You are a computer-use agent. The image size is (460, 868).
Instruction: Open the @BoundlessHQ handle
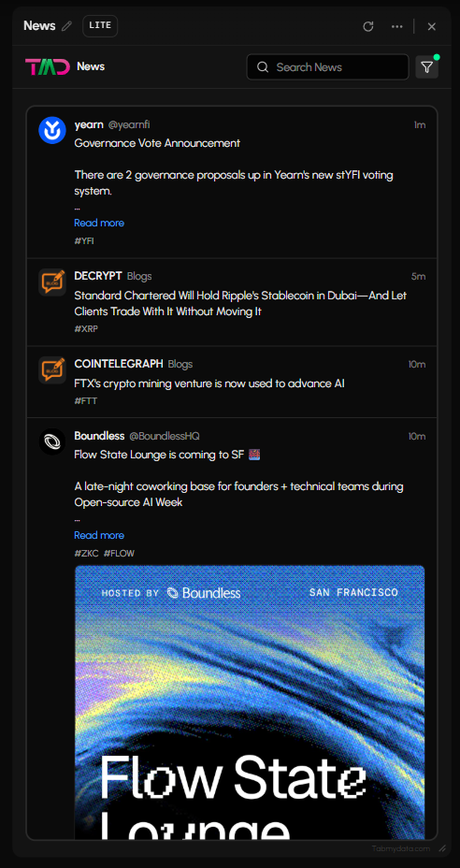(165, 436)
